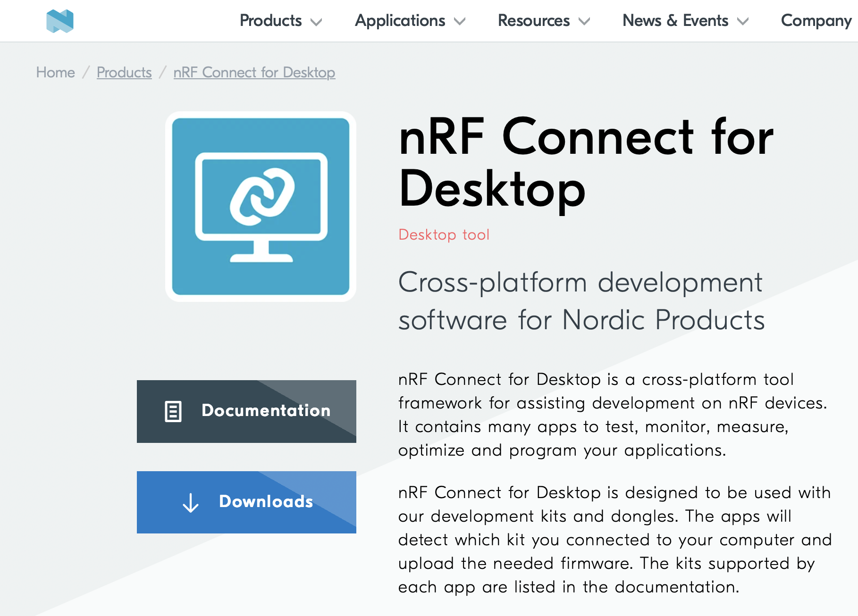
Task: Click the Downloads button
Action: click(x=246, y=502)
